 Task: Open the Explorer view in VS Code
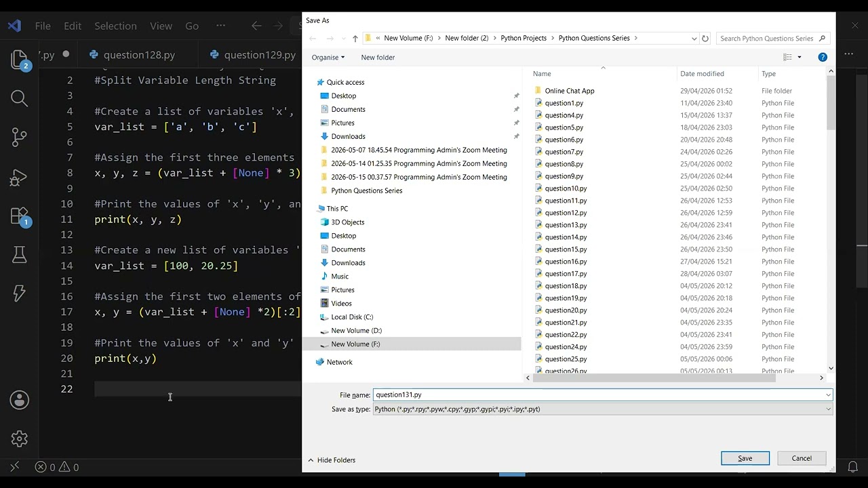[20, 60]
